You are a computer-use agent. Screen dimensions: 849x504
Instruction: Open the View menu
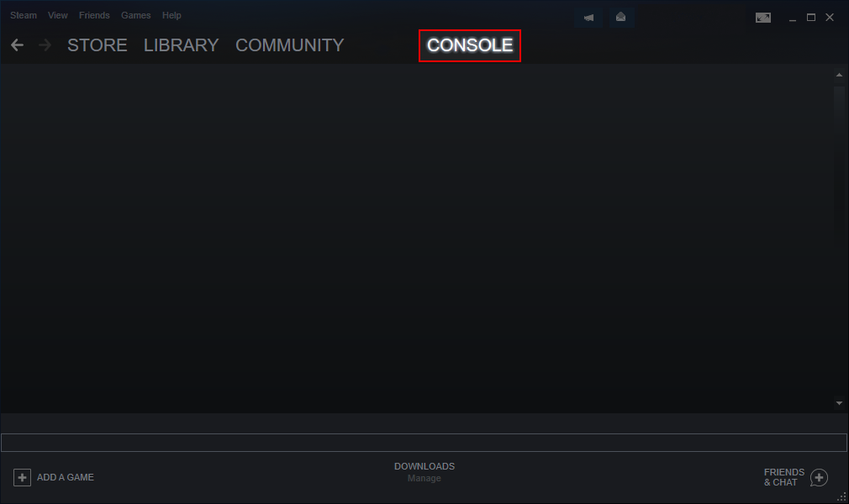[57, 15]
